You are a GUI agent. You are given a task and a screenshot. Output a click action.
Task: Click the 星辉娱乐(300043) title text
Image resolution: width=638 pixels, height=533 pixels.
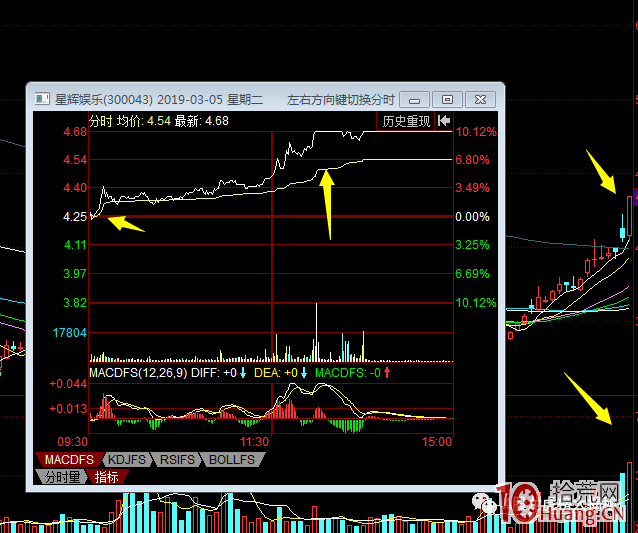tap(104, 100)
